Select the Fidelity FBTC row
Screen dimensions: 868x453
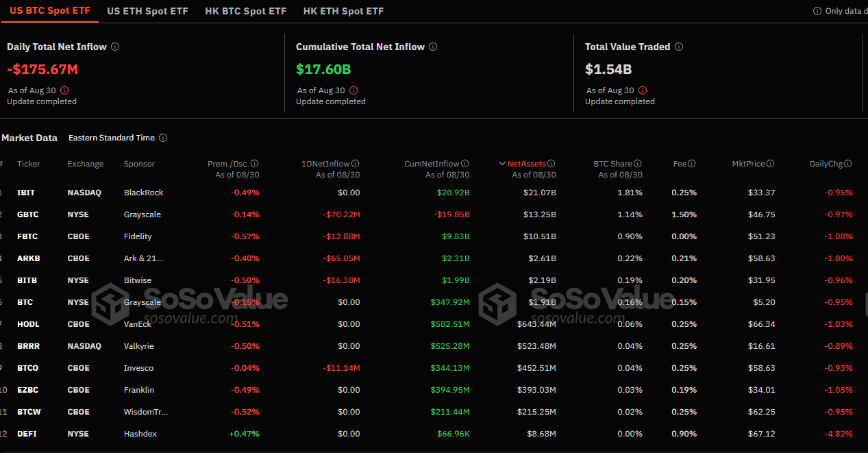[28, 236]
